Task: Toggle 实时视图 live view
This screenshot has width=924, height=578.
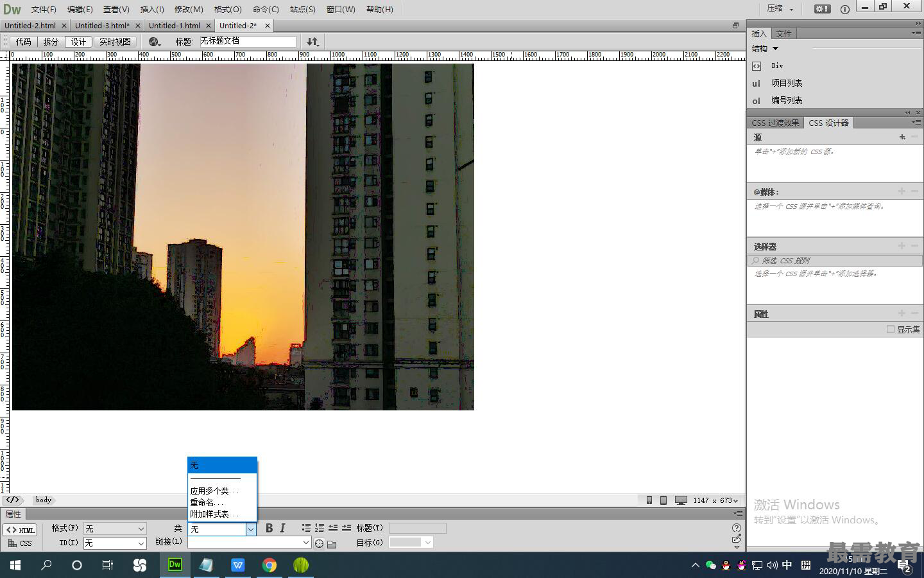Action: (115, 42)
